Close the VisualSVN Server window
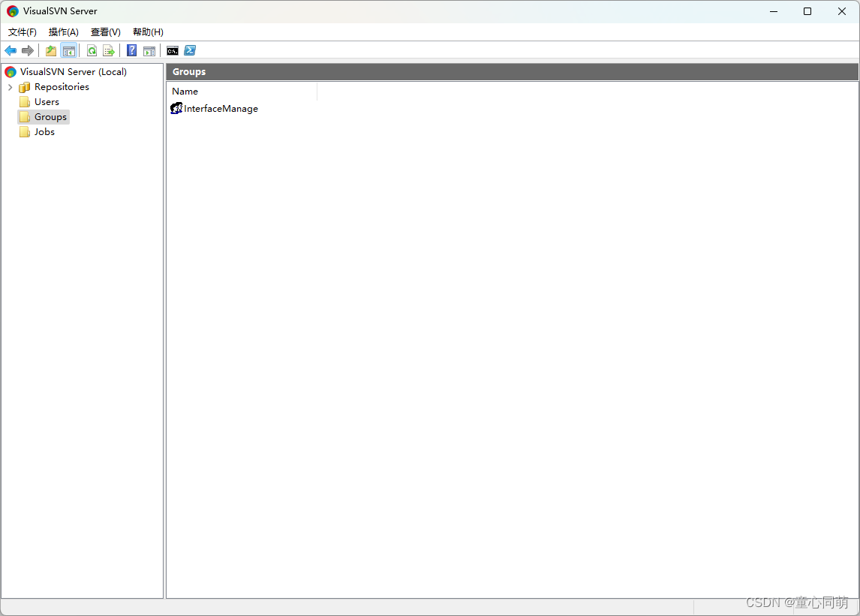The width and height of the screenshot is (860, 616). click(842, 11)
